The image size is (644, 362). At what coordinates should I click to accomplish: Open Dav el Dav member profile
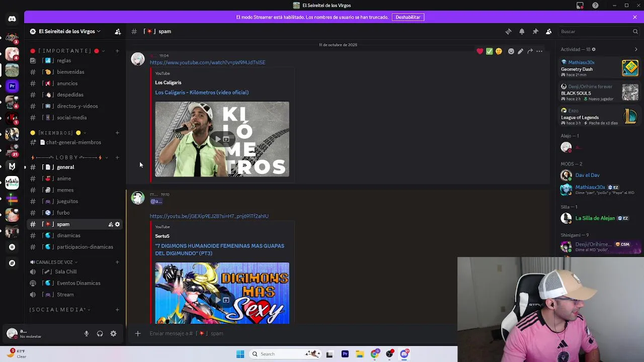(x=599, y=175)
